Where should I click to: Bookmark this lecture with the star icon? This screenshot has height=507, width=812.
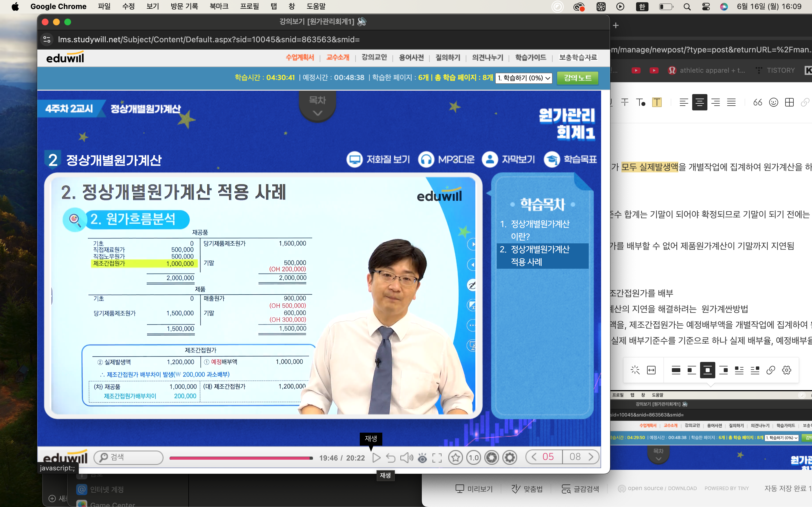pyautogui.click(x=455, y=457)
